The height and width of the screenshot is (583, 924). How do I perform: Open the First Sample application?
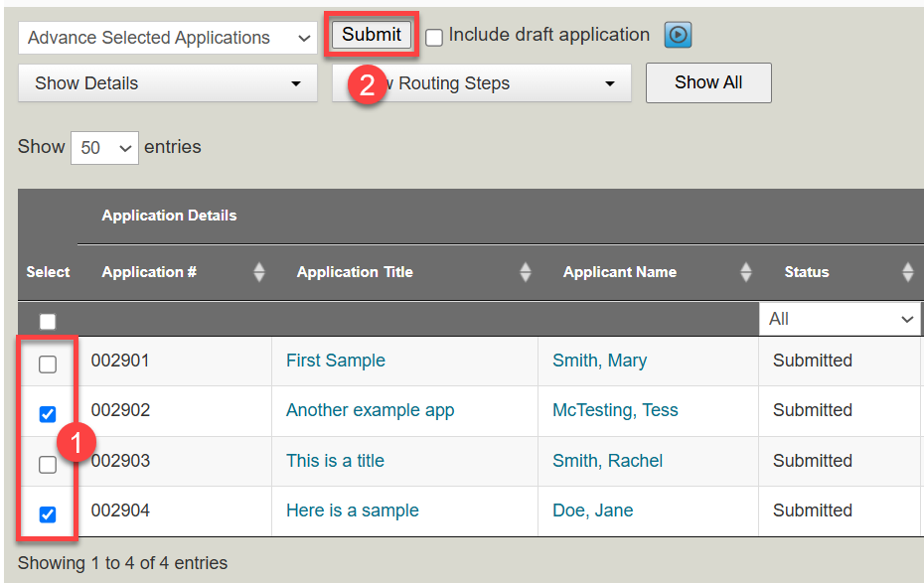335,361
